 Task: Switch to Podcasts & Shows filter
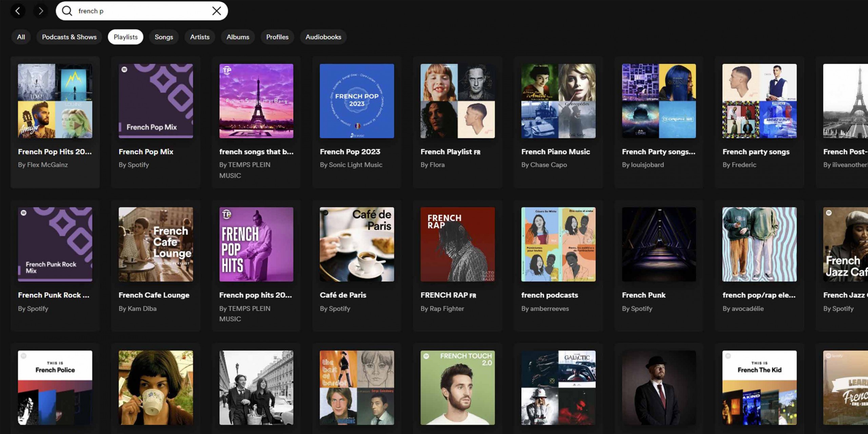69,37
